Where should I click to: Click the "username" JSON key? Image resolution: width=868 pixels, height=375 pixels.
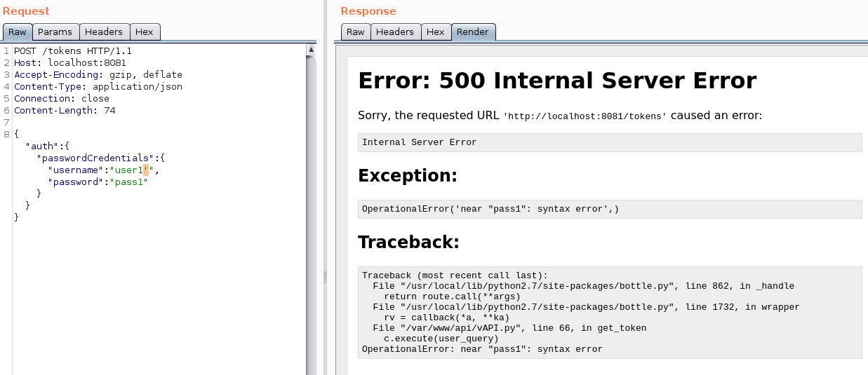point(76,170)
